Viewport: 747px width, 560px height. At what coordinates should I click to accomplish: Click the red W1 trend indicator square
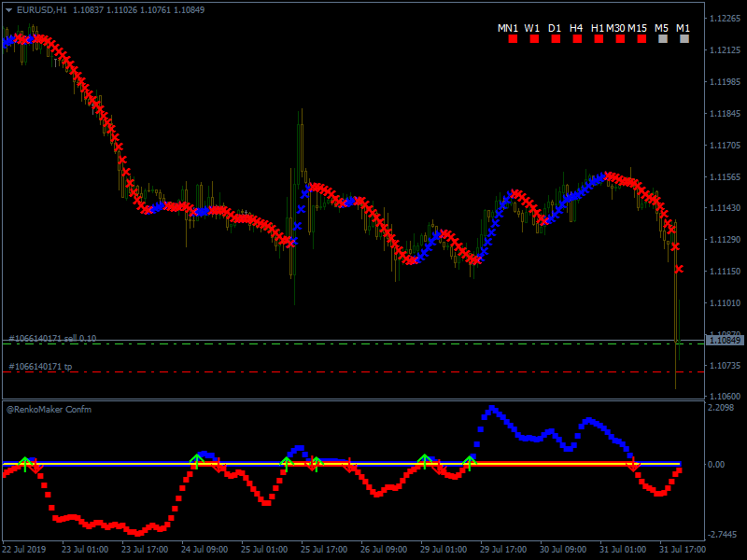[534, 39]
